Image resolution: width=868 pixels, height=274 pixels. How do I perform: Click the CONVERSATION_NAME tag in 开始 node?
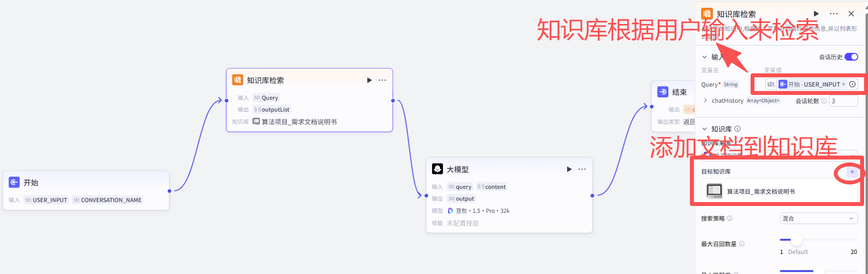pos(108,200)
